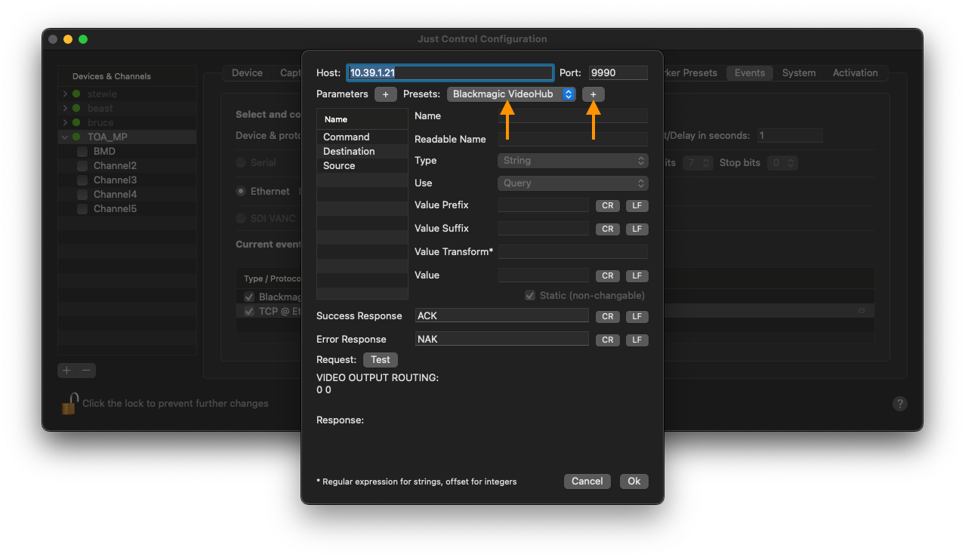Insert CR for Value Suffix
Image resolution: width=965 pixels, height=560 pixels.
pos(608,229)
